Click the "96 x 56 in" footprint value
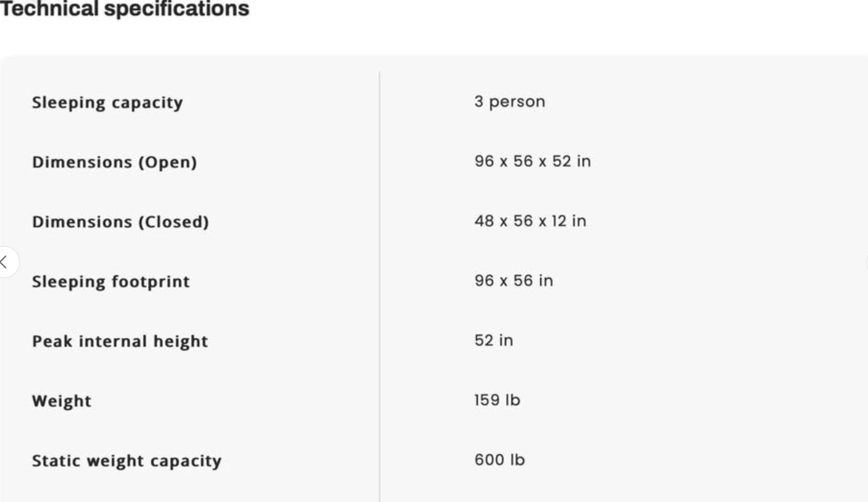Viewport: 868px width, 502px height. coord(514,280)
